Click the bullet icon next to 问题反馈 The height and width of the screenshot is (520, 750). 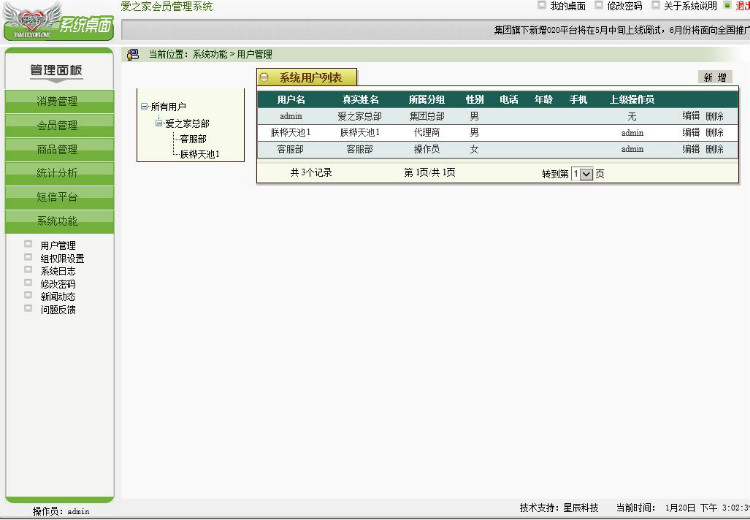28,309
